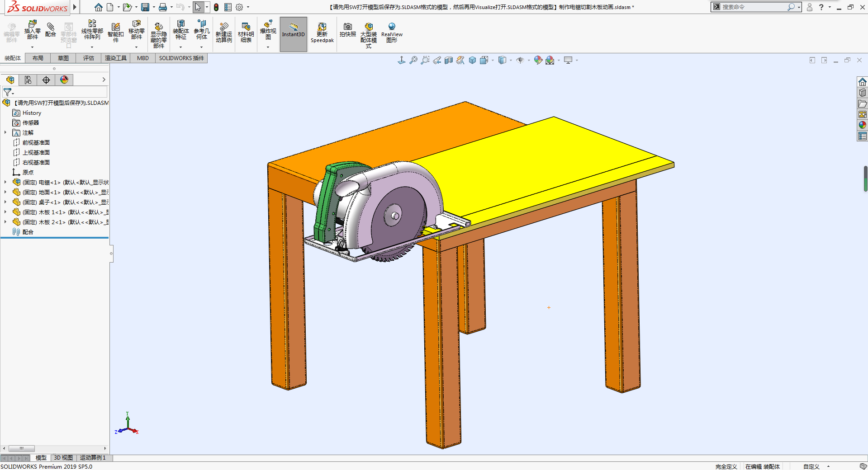Click Edit Appearance color ball icon

[538, 60]
